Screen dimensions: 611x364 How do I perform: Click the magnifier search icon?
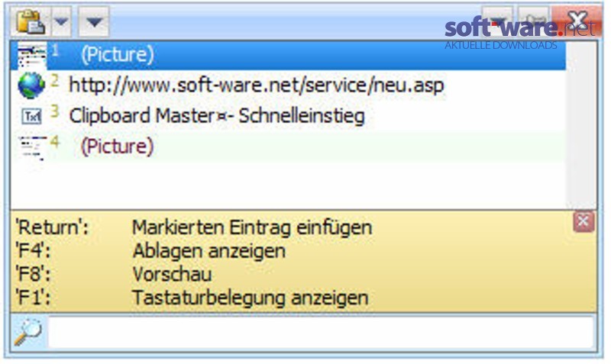pyautogui.click(x=28, y=332)
